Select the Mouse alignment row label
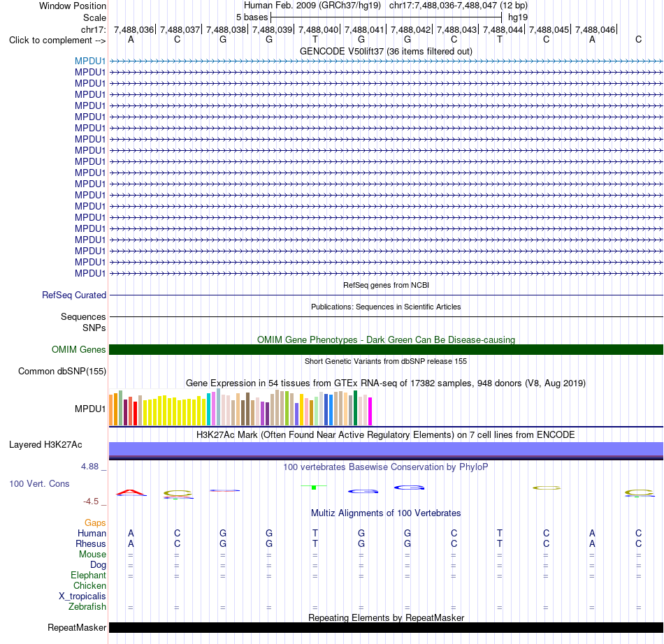The width and height of the screenshot is (664, 644). pyautogui.click(x=92, y=555)
